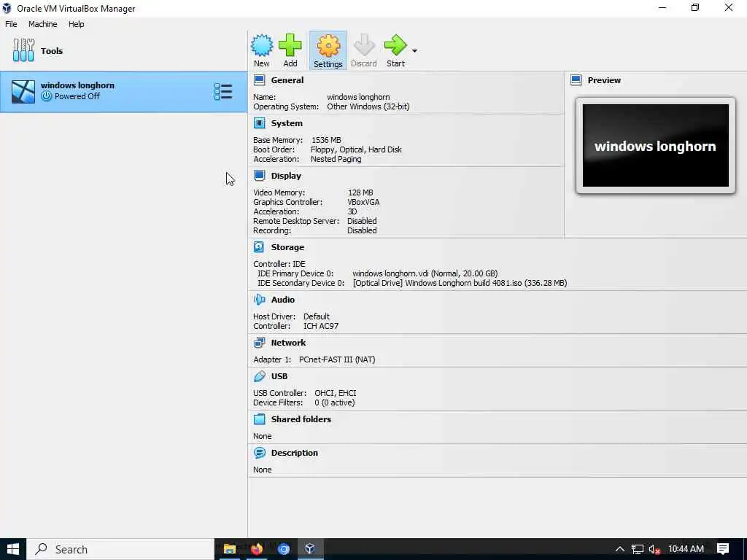Open the Settings gear toolbar button

click(328, 50)
